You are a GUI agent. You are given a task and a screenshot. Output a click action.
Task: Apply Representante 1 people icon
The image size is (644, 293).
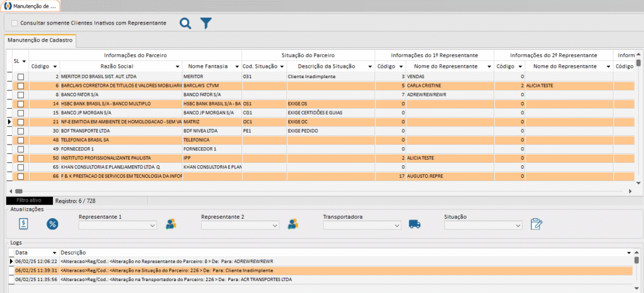click(171, 224)
